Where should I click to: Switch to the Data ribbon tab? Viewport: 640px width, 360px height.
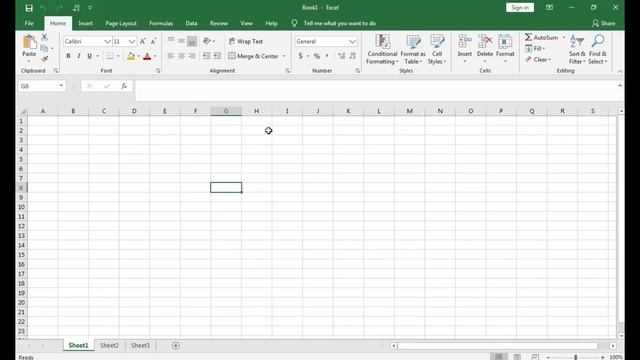tap(191, 23)
